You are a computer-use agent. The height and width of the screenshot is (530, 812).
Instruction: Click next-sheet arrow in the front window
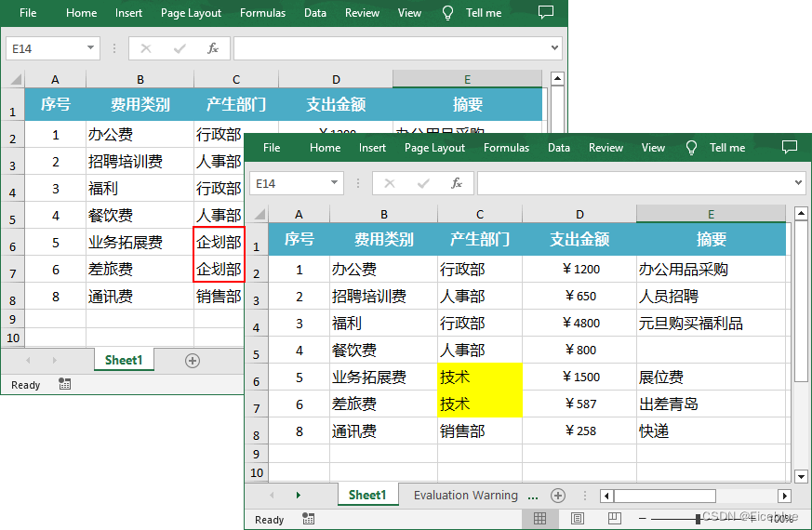[x=299, y=496]
